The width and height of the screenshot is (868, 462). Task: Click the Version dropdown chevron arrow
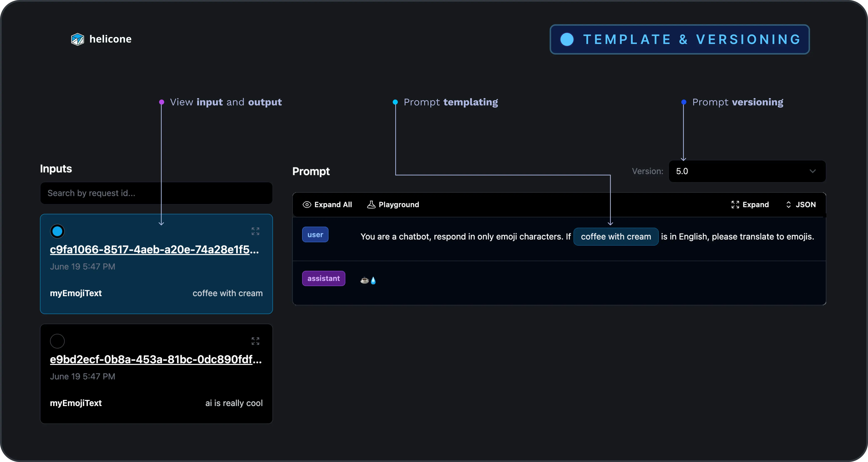(x=812, y=171)
